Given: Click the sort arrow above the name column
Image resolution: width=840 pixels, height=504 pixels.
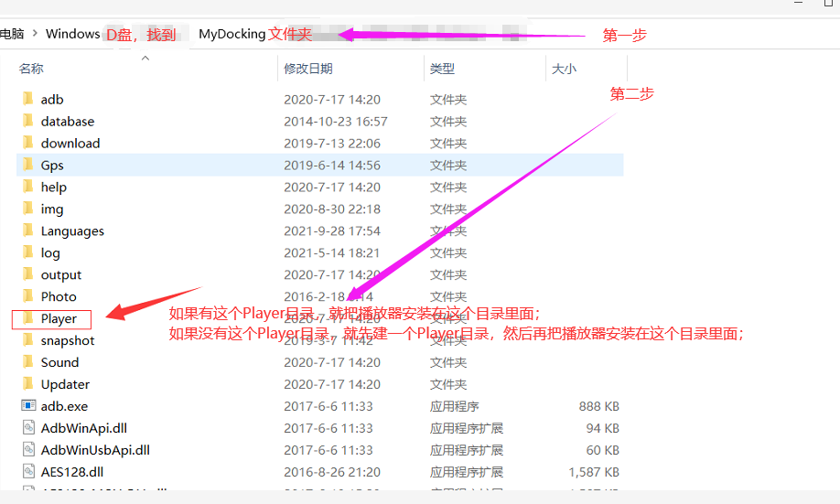Looking at the screenshot, I should 145,57.
